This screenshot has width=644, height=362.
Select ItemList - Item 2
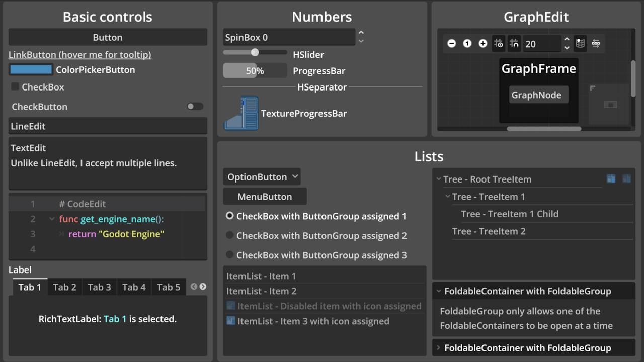(325, 291)
